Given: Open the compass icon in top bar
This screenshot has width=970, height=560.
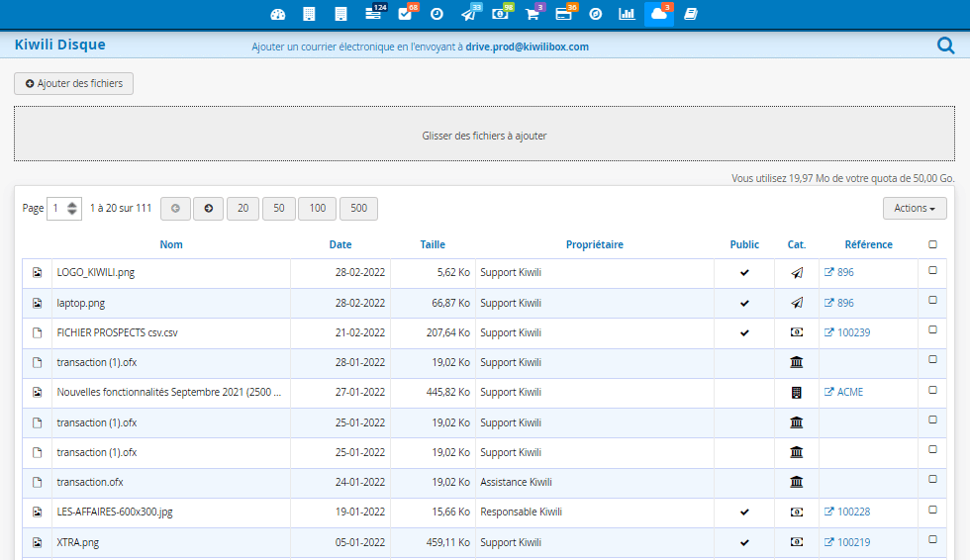Looking at the screenshot, I should pyautogui.click(x=595, y=14).
